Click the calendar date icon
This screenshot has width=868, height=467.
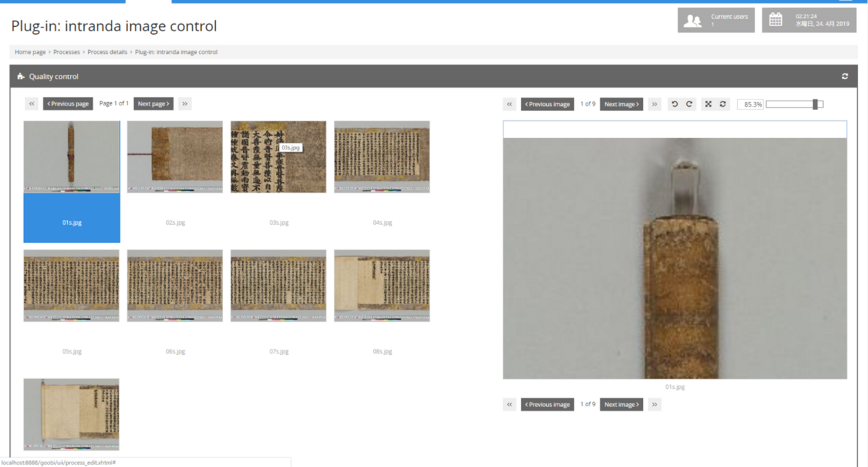(775, 20)
